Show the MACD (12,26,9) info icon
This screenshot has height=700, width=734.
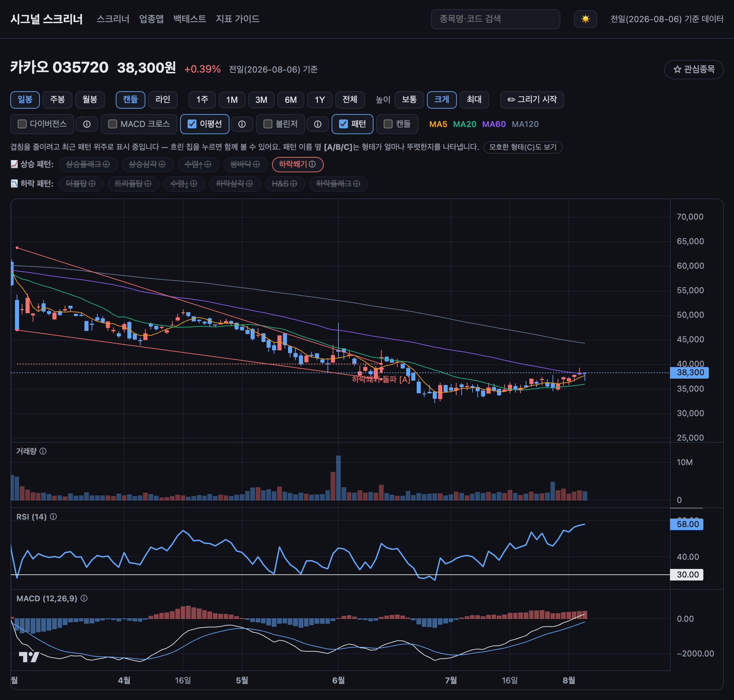84,598
